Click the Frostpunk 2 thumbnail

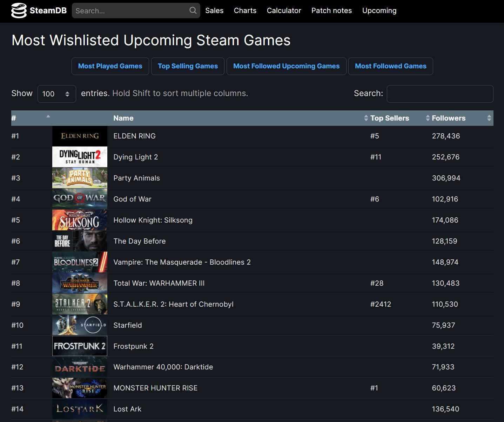pos(80,346)
